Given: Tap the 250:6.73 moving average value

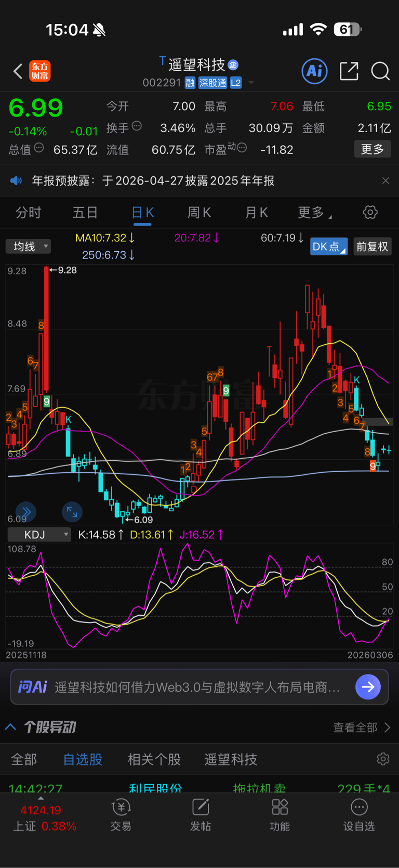Looking at the screenshot, I should click(109, 255).
